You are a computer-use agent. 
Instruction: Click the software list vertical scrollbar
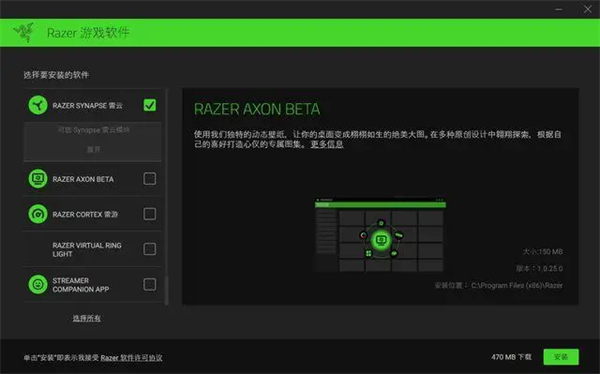click(x=166, y=196)
